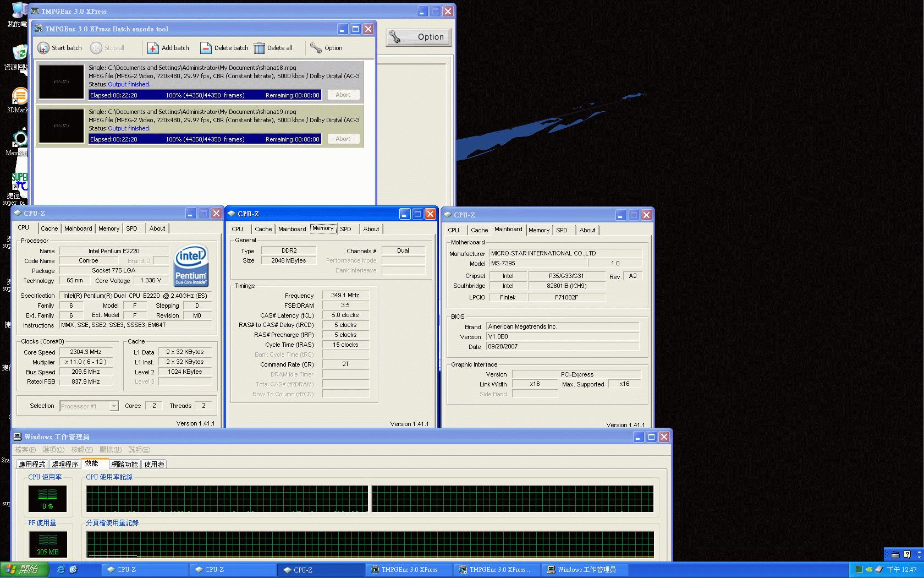Click the large Option button in TMPGEnc window
This screenshot has width=924, height=578.
coord(419,37)
